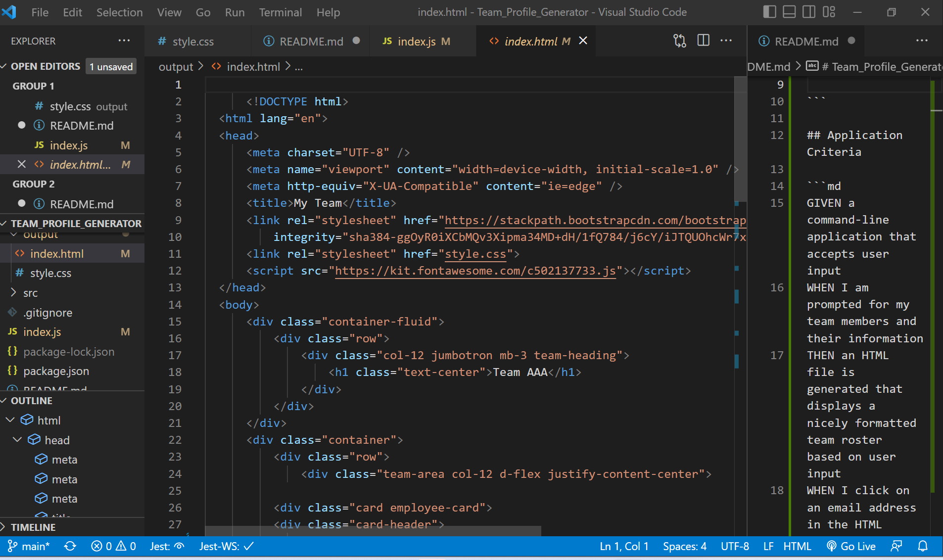Open errors and warnings problems indicator
This screenshot has height=560, width=943.
[113, 546]
